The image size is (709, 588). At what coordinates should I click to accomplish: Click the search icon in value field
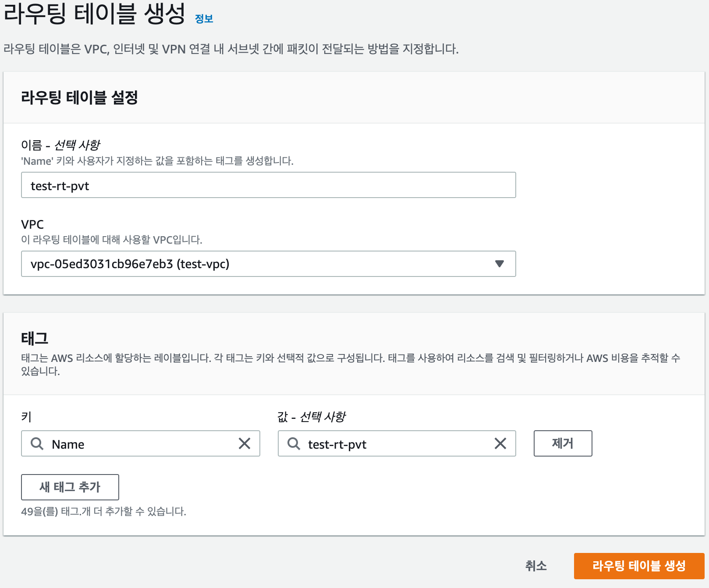[x=294, y=444]
